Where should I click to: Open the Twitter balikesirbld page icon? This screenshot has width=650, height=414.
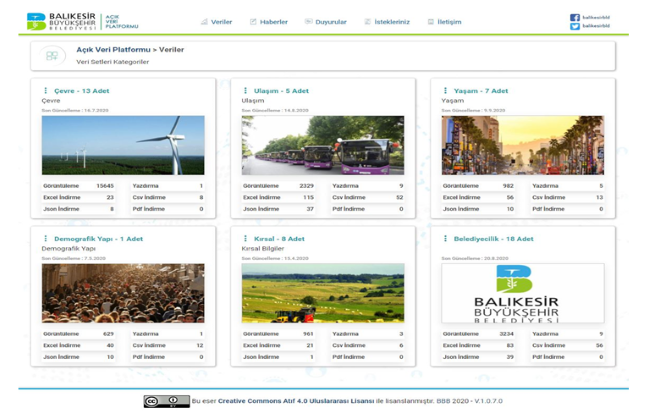(575, 27)
